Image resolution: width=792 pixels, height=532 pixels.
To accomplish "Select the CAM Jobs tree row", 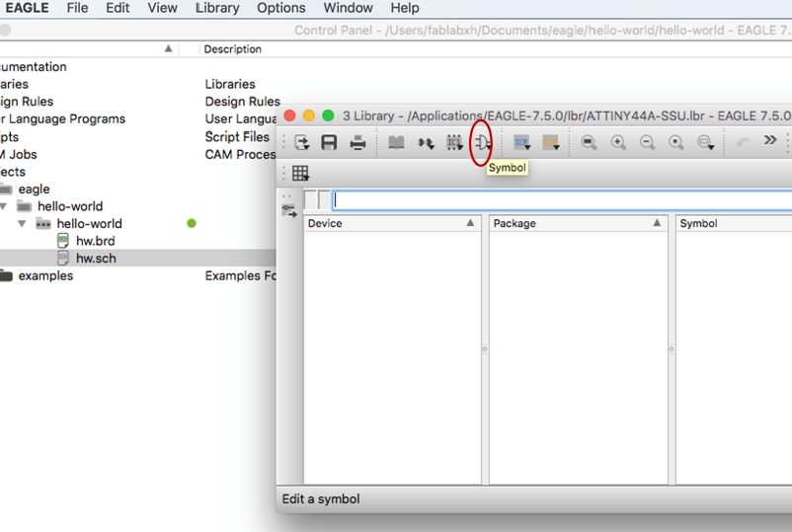I will [x=19, y=154].
